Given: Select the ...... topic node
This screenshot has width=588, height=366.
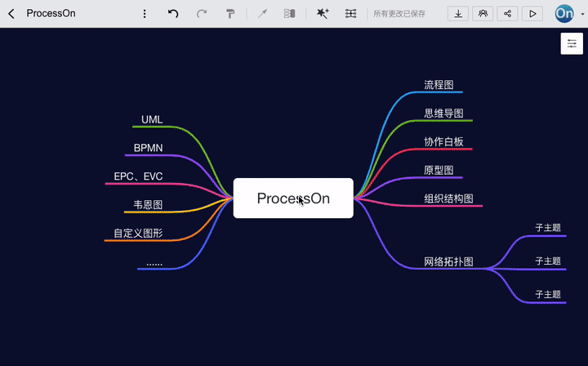Looking at the screenshot, I should tap(154, 263).
